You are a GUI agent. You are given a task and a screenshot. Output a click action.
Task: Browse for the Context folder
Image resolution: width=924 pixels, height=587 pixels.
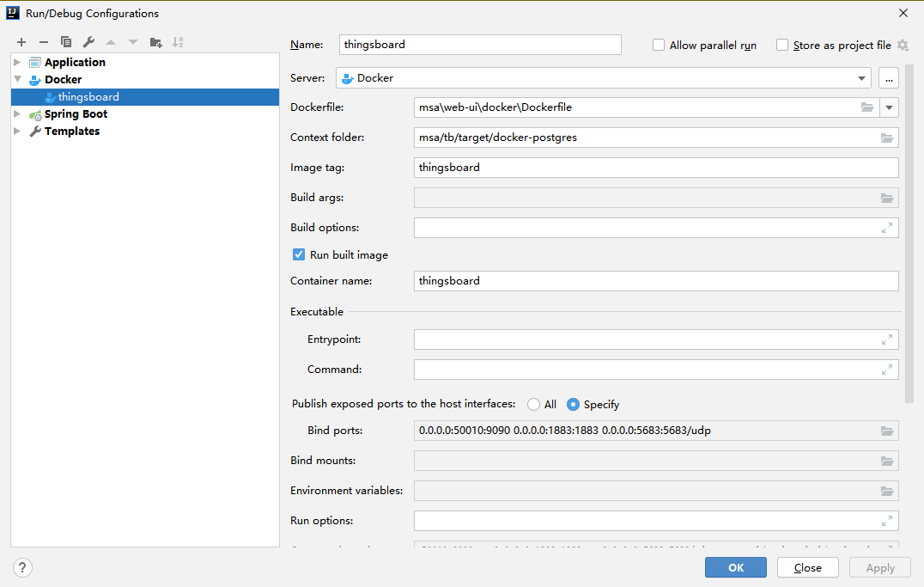(x=887, y=138)
